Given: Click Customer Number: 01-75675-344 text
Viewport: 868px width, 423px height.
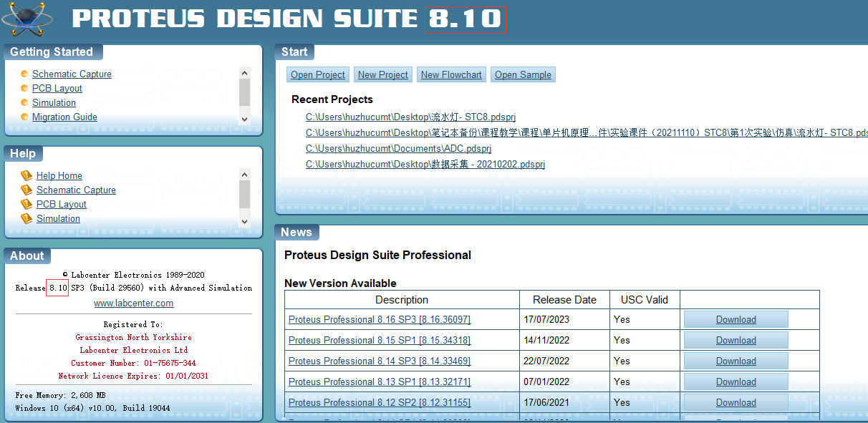Looking at the screenshot, I should pyautogui.click(x=133, y=363).
